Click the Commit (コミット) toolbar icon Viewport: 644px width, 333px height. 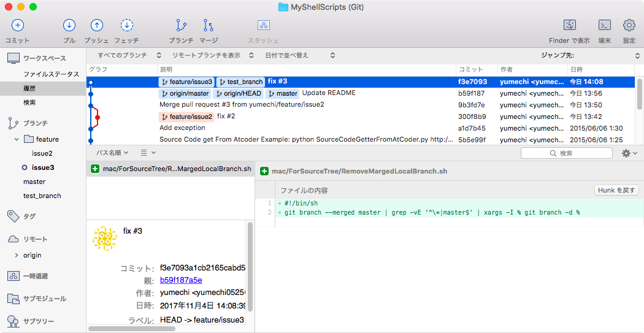click(x=17, y=26)
